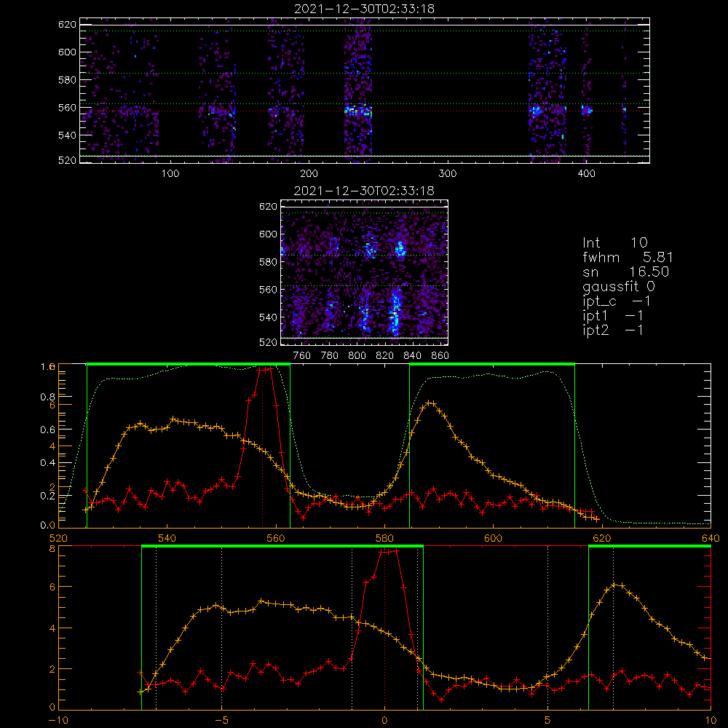Click orange axis label "640" on the profile plot
Screen dimensions: 728x728
tap(711, 538)
